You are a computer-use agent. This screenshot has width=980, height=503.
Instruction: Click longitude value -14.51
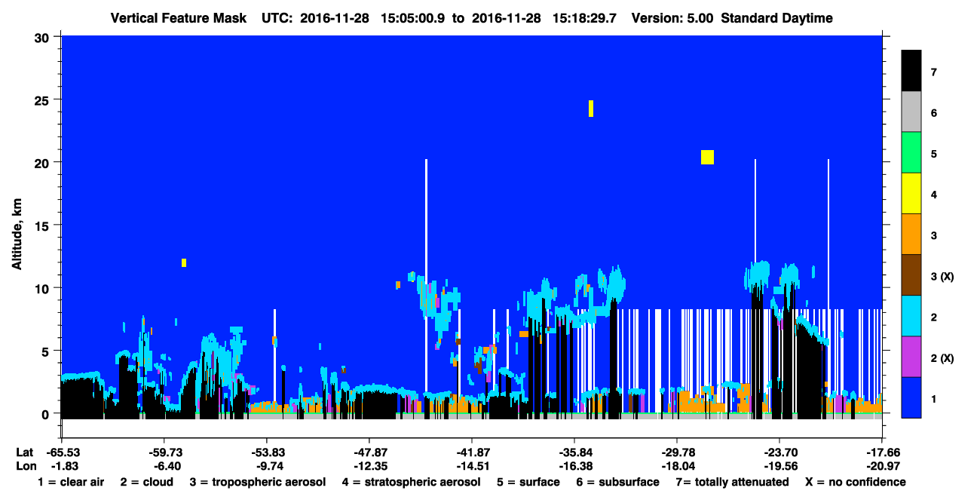click(x=471, y=466)
